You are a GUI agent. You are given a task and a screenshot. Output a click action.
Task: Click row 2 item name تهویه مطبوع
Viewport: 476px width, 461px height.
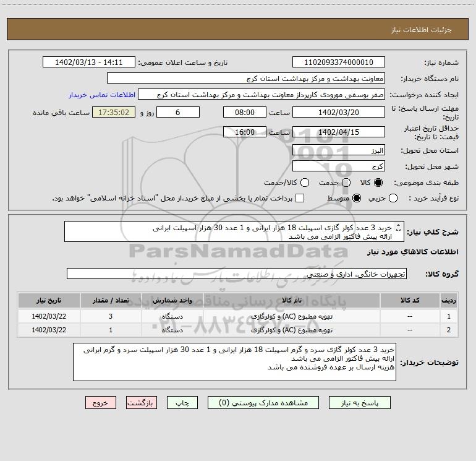(292, 330)
